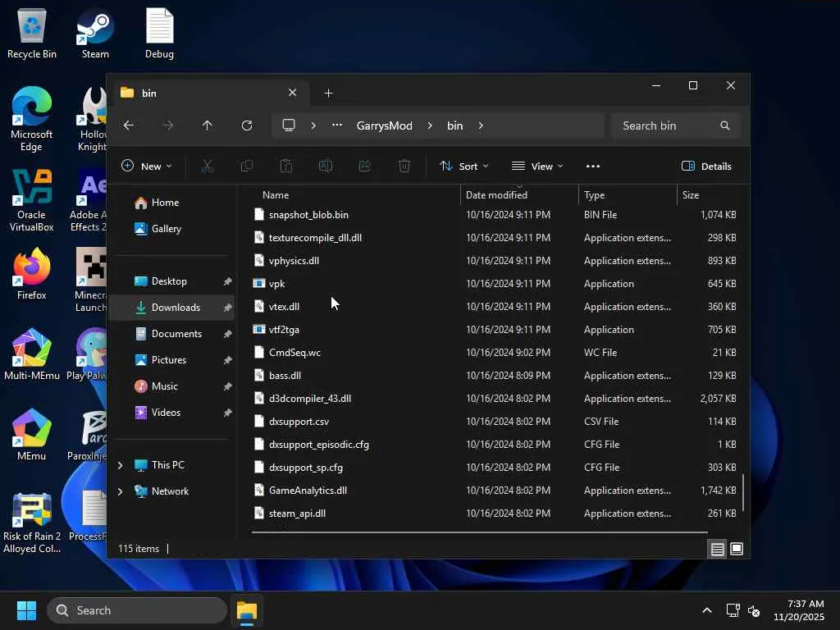Click the Date modified column header
This screenshot has width=840, height=630.
pos(496,195)
